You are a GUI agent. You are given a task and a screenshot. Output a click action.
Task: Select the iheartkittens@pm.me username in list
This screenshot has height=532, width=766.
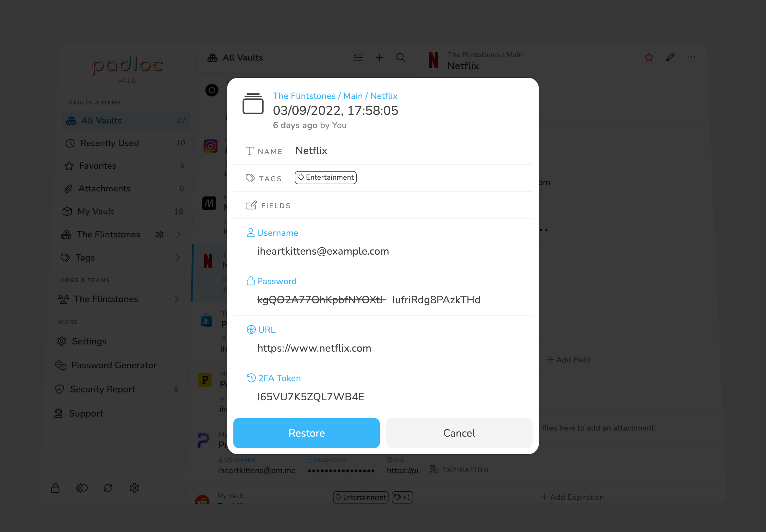257,470
